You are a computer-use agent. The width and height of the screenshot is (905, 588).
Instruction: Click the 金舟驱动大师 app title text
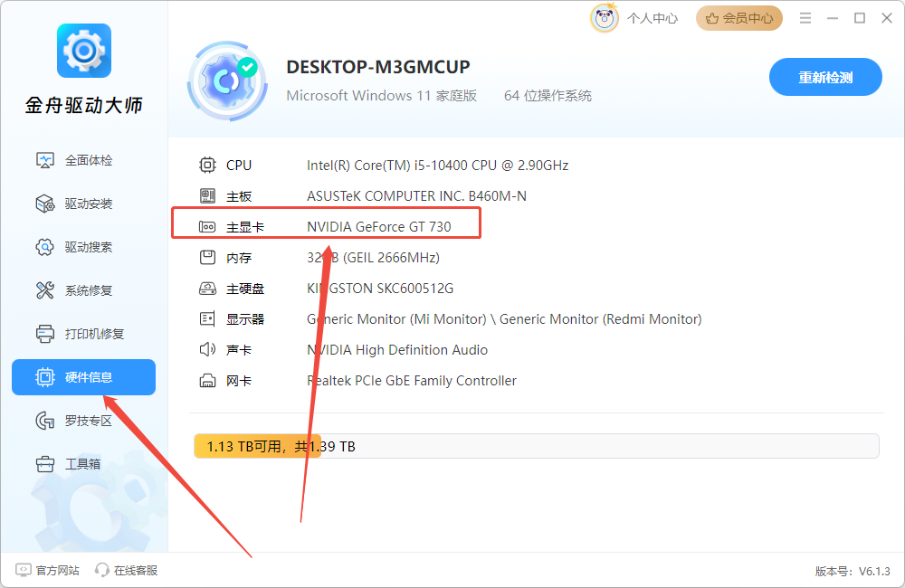[x=83, y=106]
